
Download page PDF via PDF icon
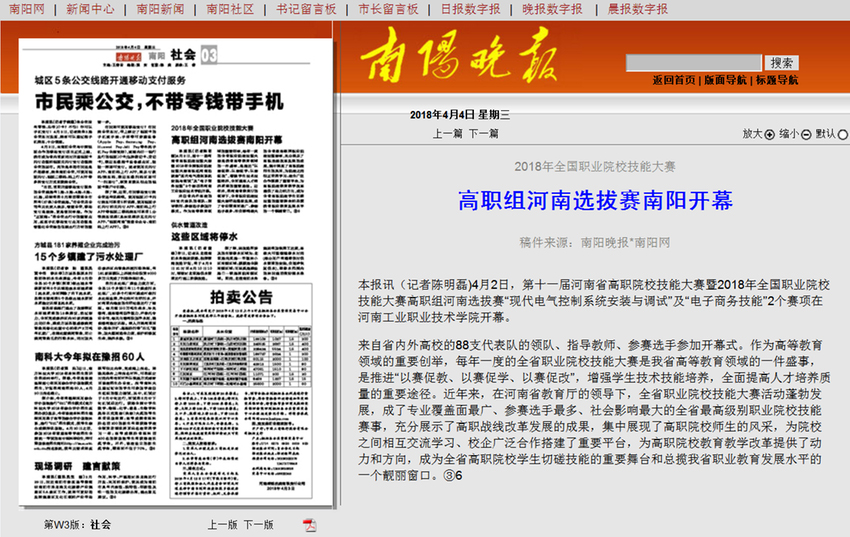tap(310, 525)
